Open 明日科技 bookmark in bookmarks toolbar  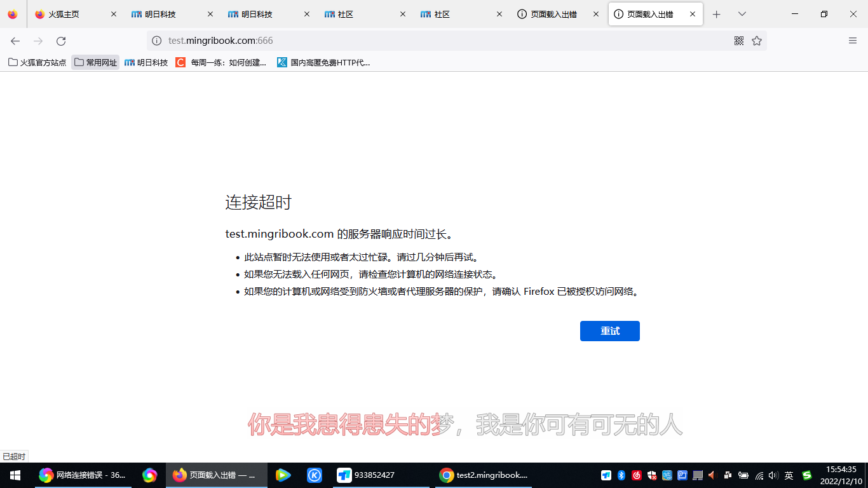(146, 62)
